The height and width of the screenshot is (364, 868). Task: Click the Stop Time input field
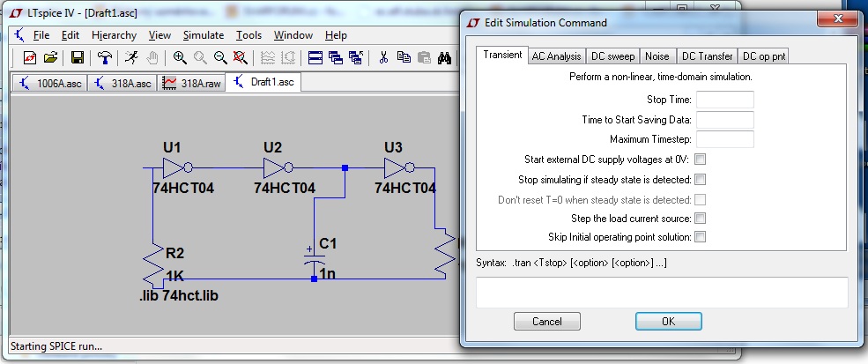(724, 100)
